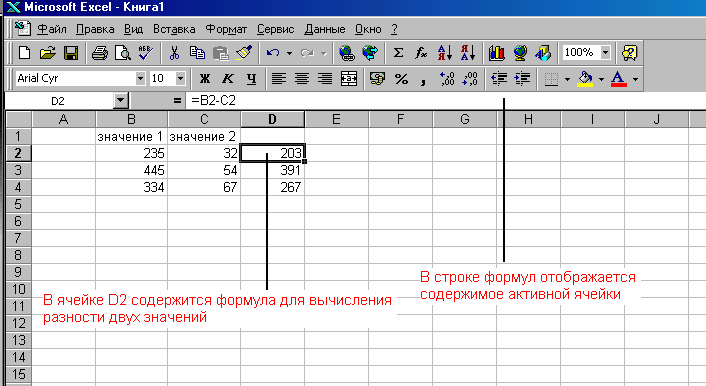Image resolution: width=706 pixels, height=386 pixels.
Task: Open the Name Box dropdown arrow
Action: pyautogui.click(x=121, y=100)
